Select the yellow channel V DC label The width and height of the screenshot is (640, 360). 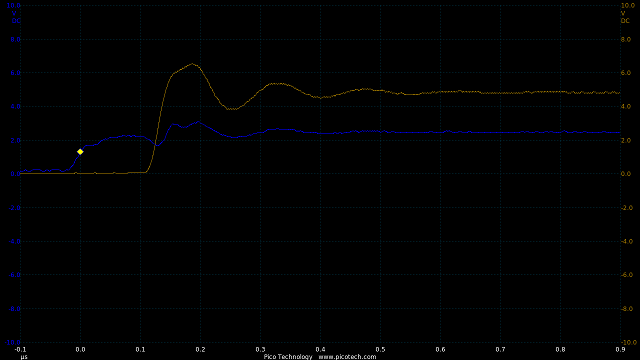(625, 17)
